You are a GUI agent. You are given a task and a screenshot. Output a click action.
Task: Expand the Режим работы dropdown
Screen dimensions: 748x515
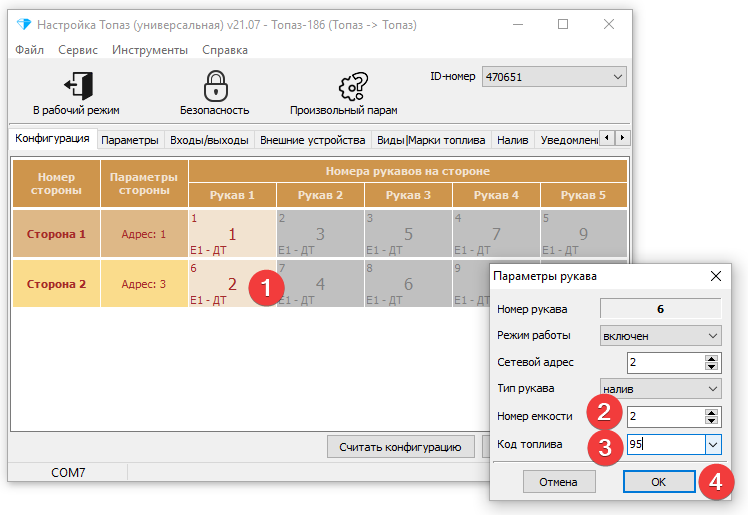point(713,336)
